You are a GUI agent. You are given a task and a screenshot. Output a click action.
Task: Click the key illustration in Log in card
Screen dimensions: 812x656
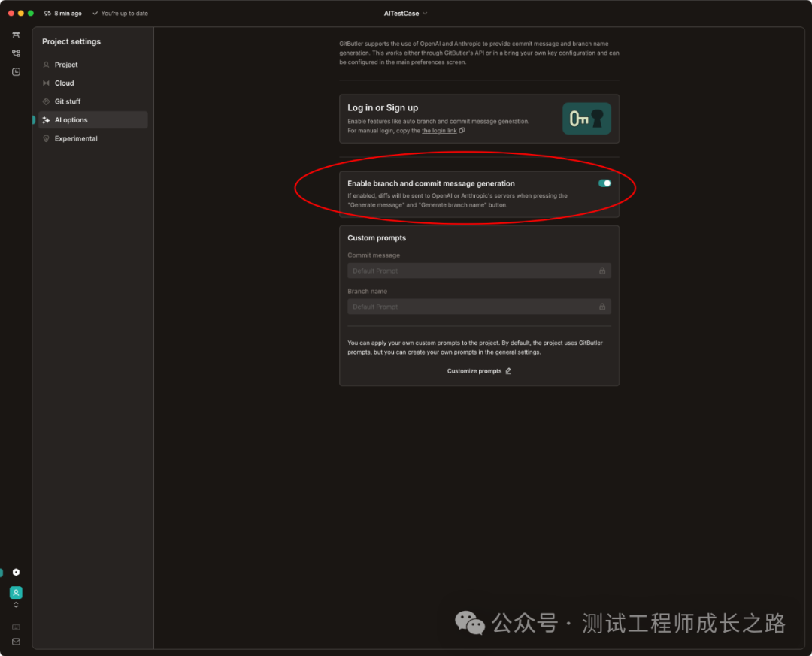pyautogui.click(x=586, y=119)
